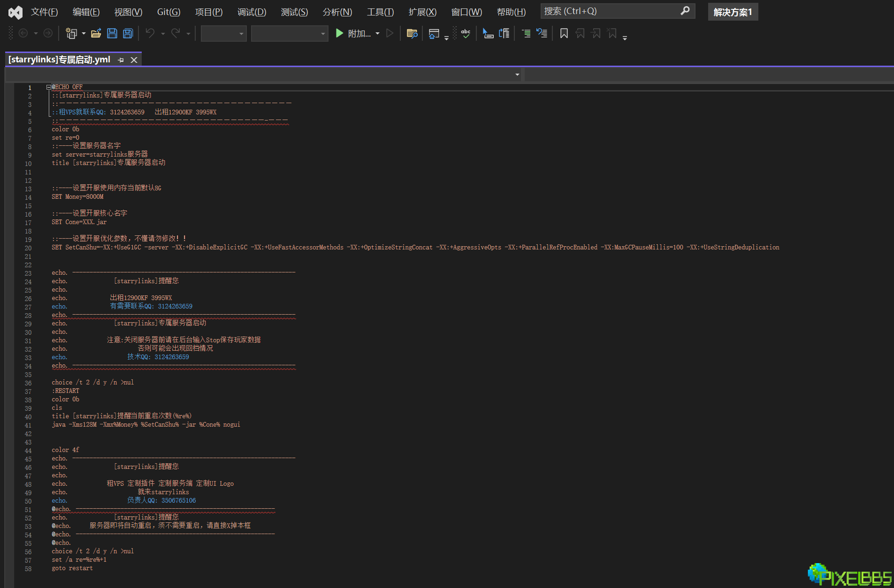Open the 编辑(E) menu

[x=86, y=12]
